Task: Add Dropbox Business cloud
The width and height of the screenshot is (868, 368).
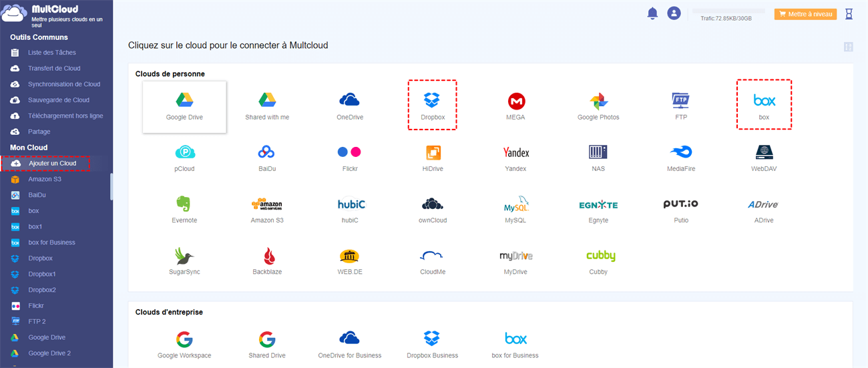Action: 433,345
